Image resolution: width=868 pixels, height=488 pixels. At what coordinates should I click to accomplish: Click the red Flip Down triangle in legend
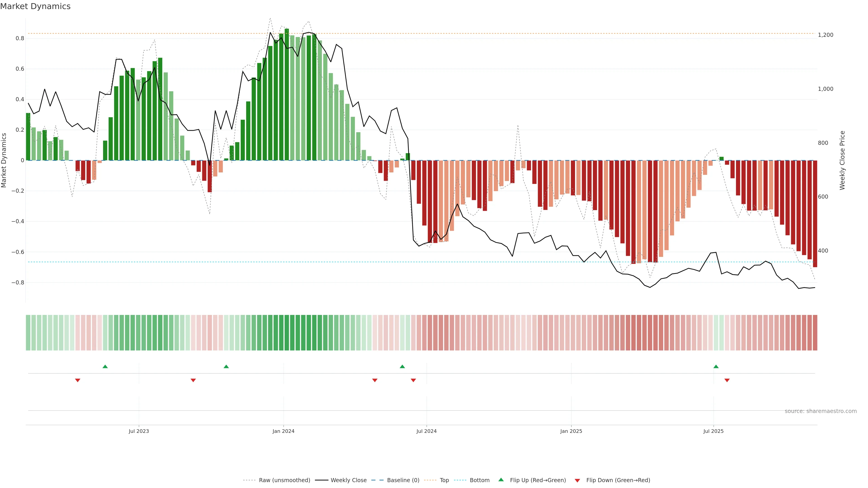coord(577,481)
